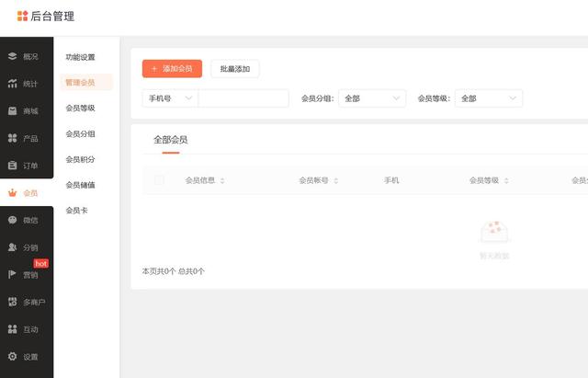Open 互动 interaction icon
This screenshot has height=378, width=588.
(12, 329)
